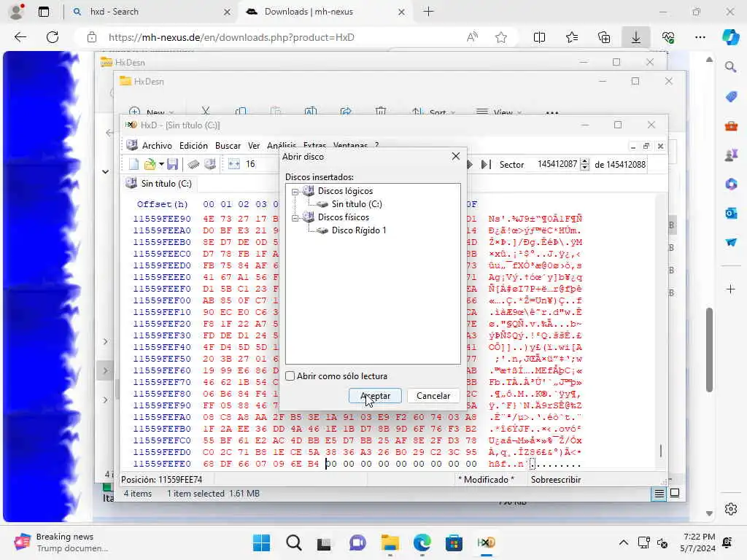Image resolution: width=747 pixels, height=560 pixels.
Task: Open Edge sidebar settings gear
Action: point(731,509)
